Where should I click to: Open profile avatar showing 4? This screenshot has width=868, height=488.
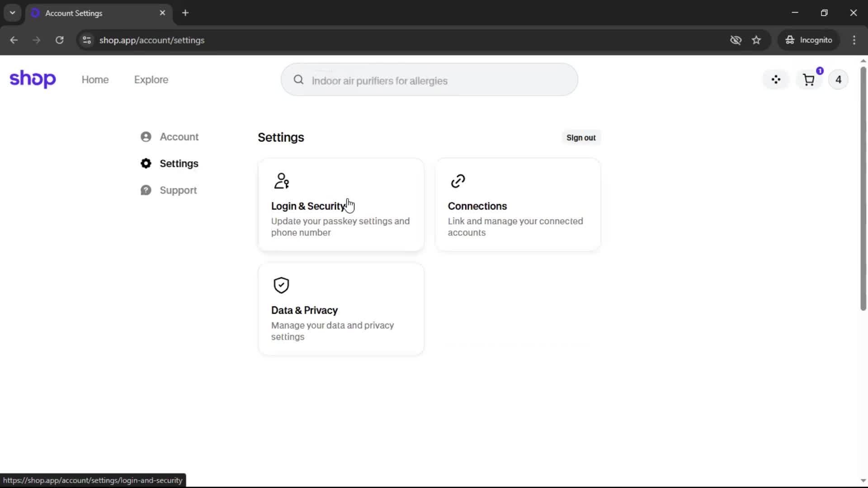point(838,80)
